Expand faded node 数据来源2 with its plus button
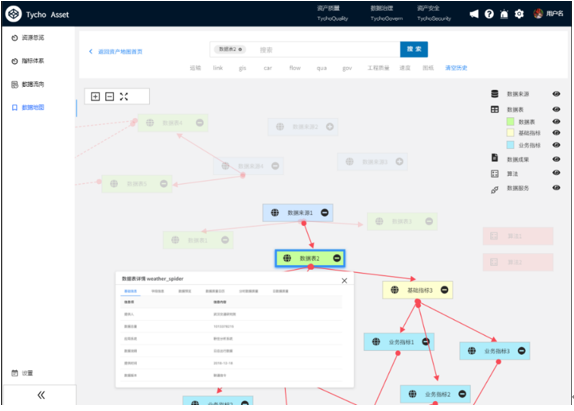574x411 pixels. (330, 127)
